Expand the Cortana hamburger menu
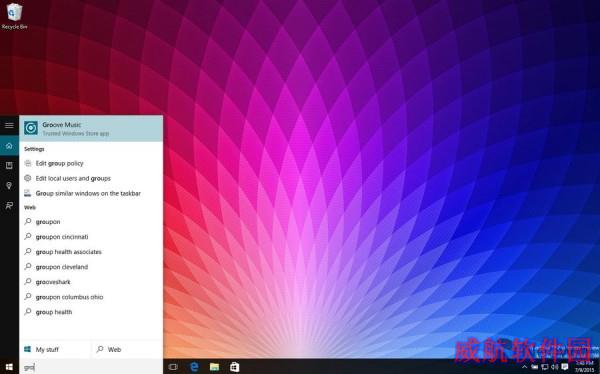 pyautogui.click(x=9, y=125)
